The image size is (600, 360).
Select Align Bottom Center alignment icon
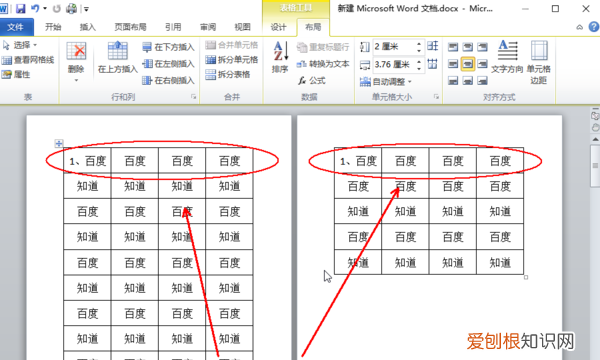pyautogui.click(x=468, y=81)
